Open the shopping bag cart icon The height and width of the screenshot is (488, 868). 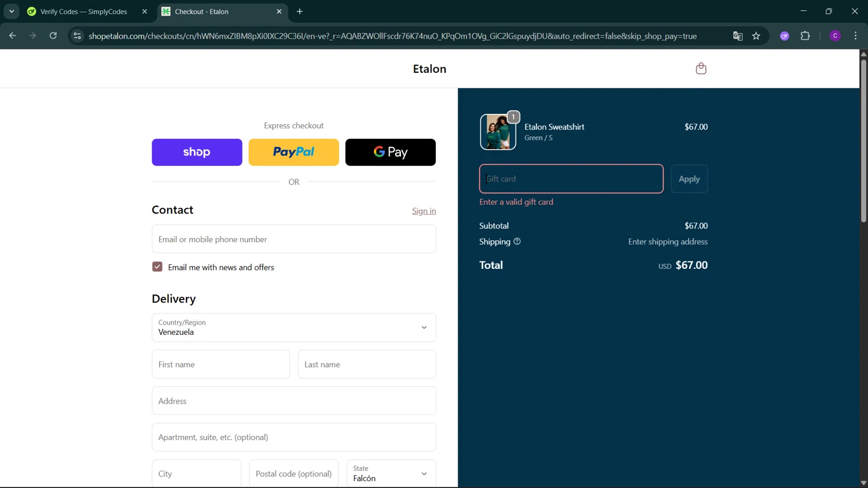point(701,69)
